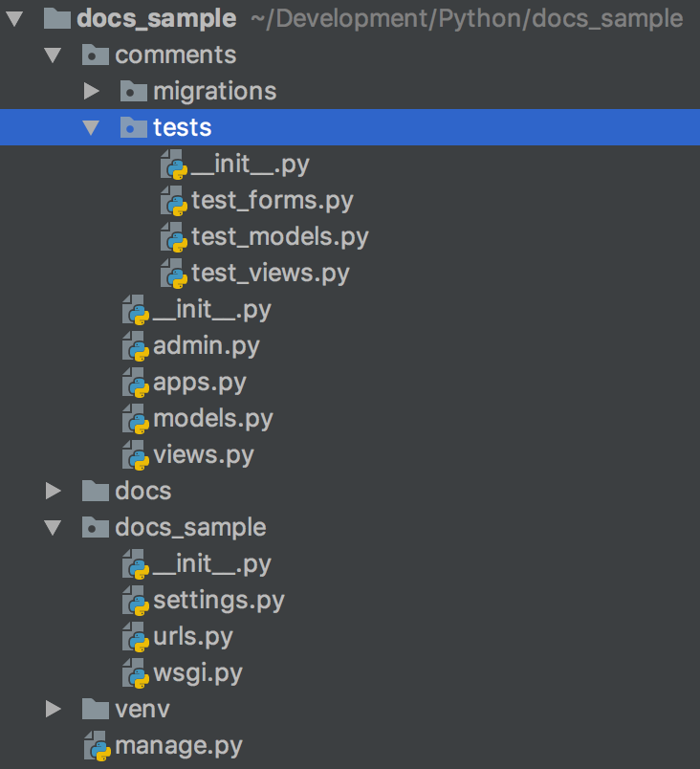Select urls.py in docs_sample package
The height and width of the screenshot is (769, 700).
[192, 637]
